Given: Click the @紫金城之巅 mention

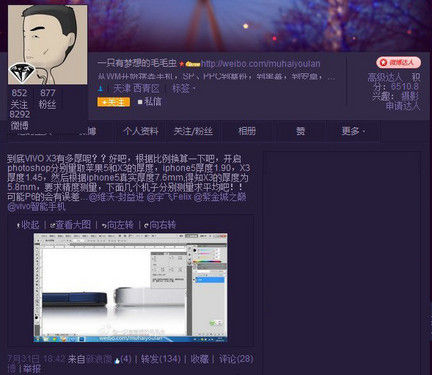Looking at the screenshot, I should tap(220, 197).
